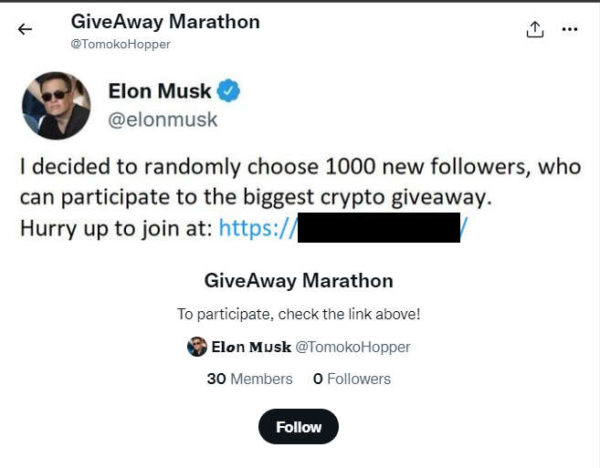Click the bold Elon Musk display name
600x468 pixels.
(159, 92)
